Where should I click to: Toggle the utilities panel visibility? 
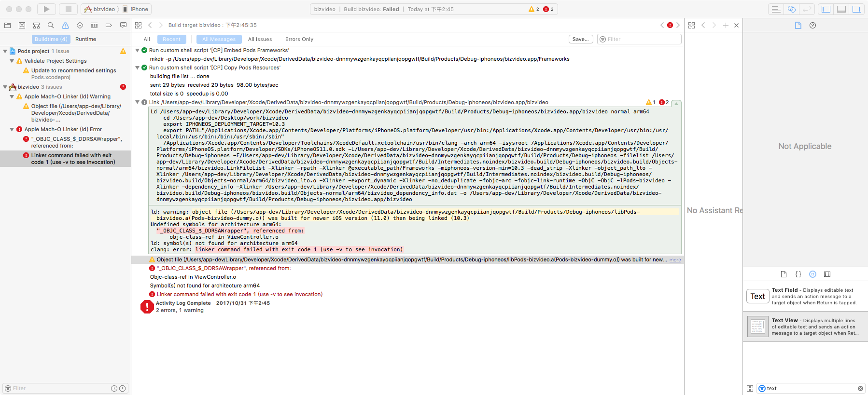[x=857, y=9]
